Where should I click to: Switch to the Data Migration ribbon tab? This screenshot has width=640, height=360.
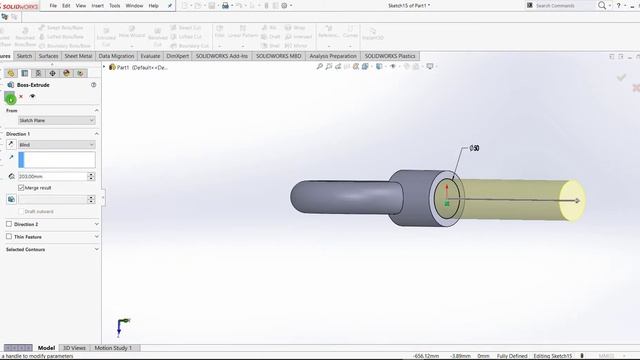[x=116, y=56]
